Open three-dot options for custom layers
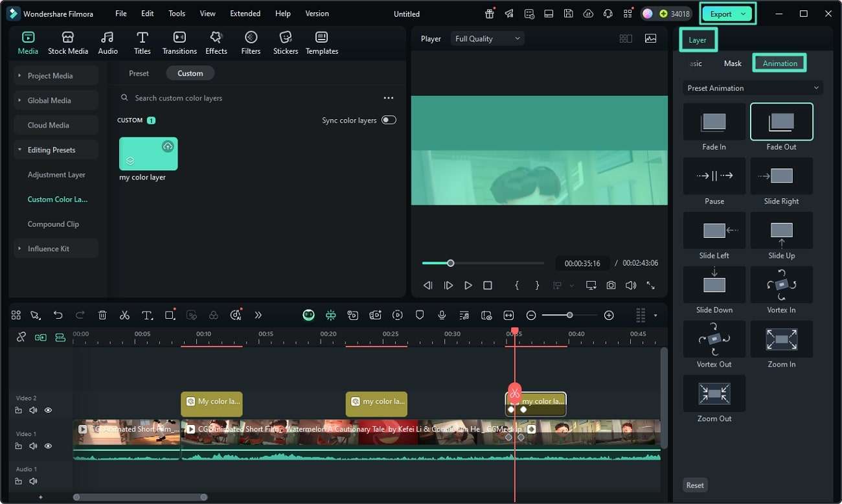The image size is (842, 504). pyautogui.click(x=389, y=98)
